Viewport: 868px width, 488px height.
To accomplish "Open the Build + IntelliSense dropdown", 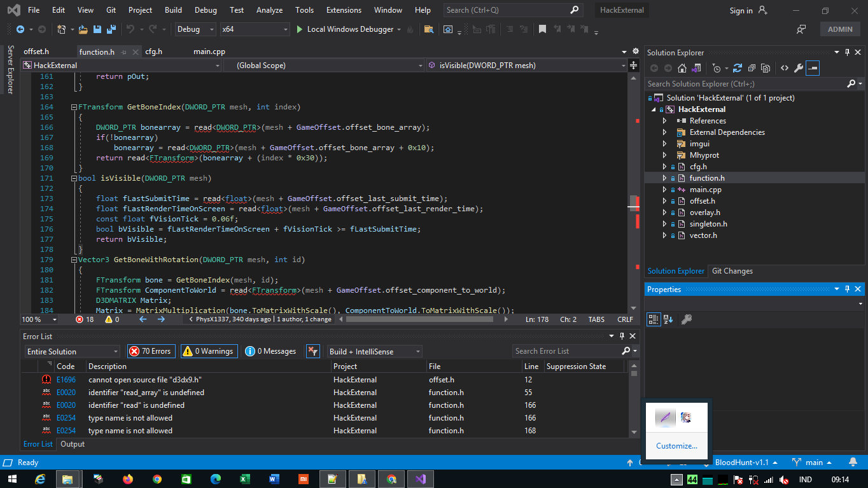I will [374, 351].
